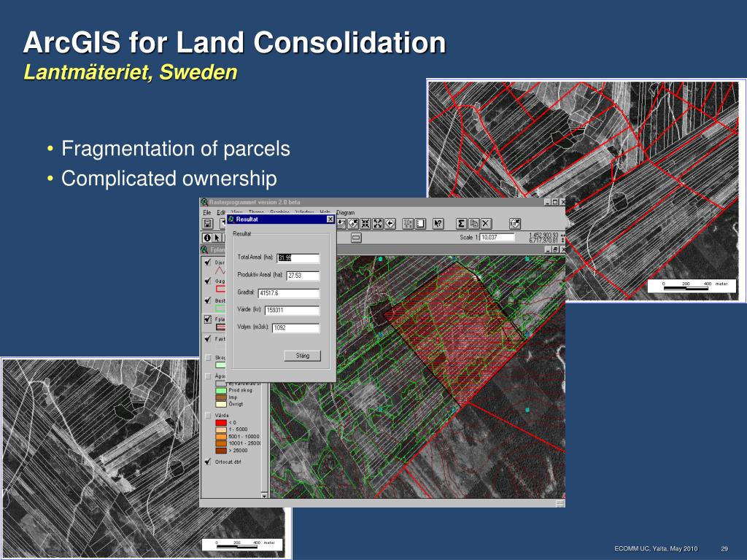Uncheck the Gag theme checkbox
The height and width of the screenshot is (560, 747).
pos(208,281)
